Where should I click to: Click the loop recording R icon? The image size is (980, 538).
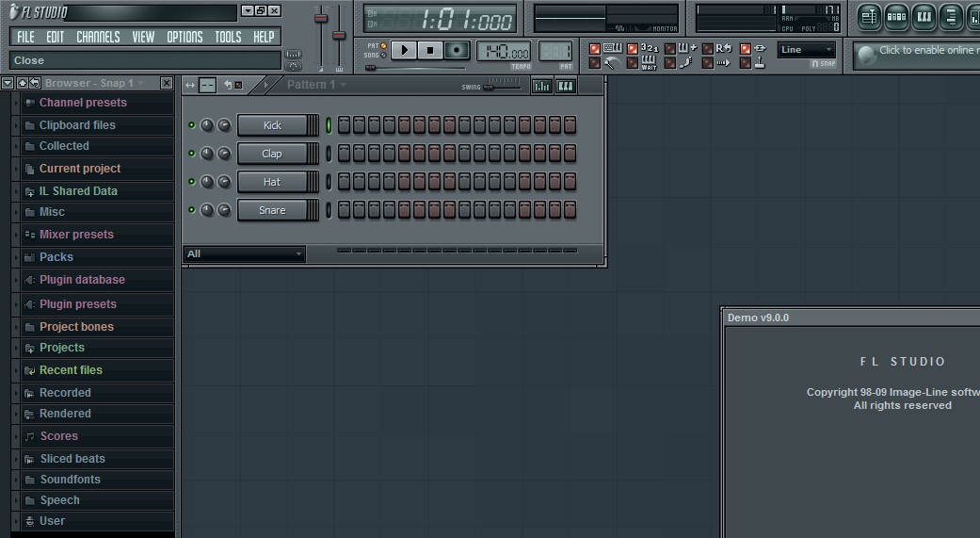723,48
